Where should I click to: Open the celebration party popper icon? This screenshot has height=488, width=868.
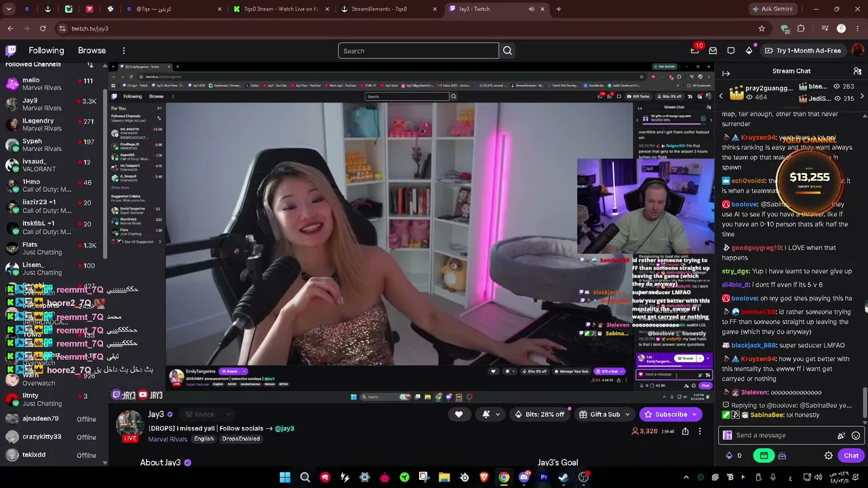[x=842, y=435]
